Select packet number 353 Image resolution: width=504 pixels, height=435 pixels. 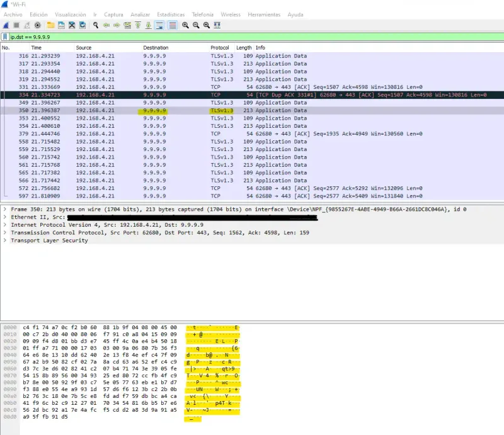coord(252,118)
